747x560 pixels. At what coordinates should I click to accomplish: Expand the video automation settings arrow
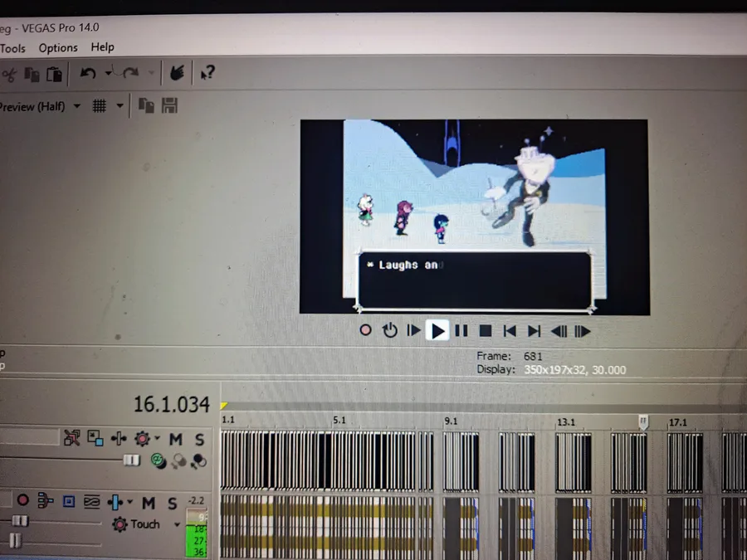(157, 437)
